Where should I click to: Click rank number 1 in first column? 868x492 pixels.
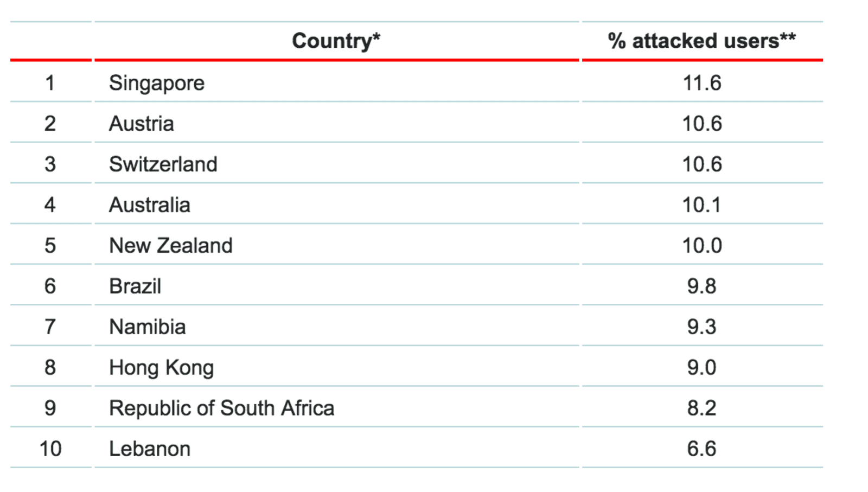click(x=50, y=83)
